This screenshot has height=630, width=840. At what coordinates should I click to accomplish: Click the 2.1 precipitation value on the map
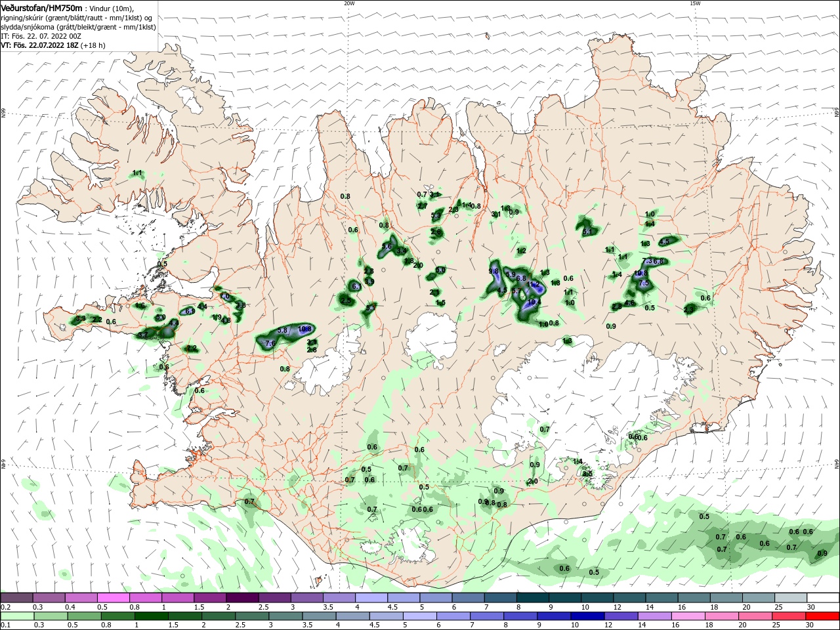coord(434,293)
